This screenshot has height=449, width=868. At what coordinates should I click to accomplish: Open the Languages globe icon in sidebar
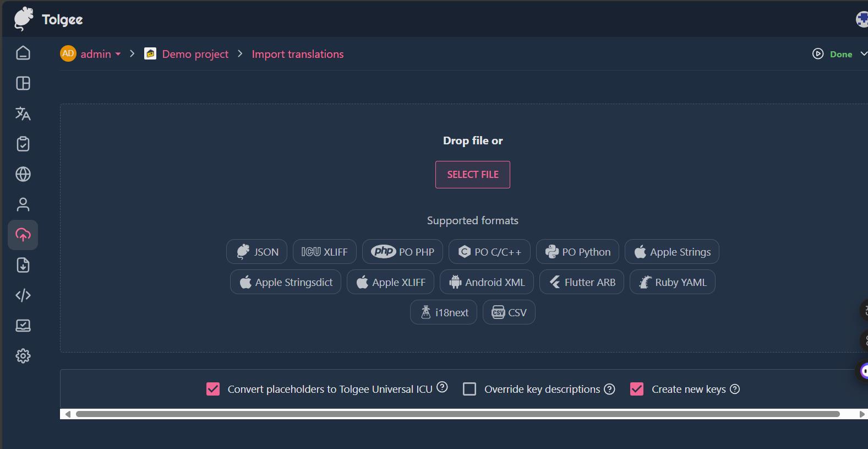23,174
